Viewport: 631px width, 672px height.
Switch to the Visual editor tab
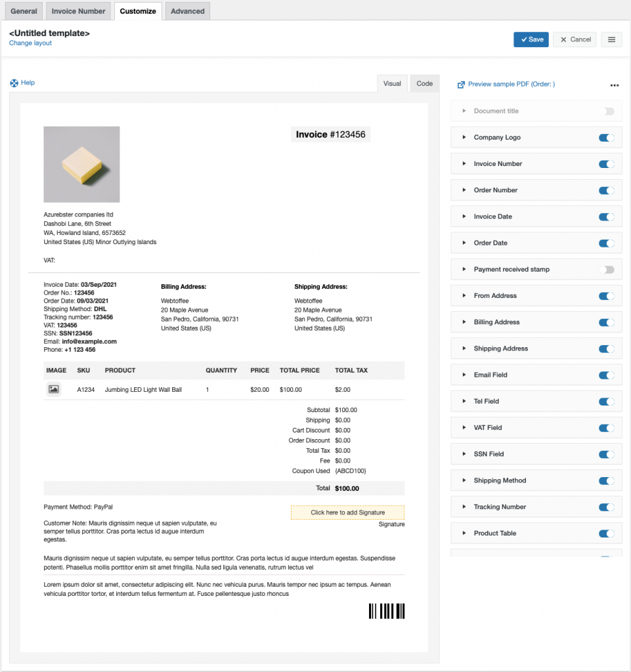[x=392, y=83]
